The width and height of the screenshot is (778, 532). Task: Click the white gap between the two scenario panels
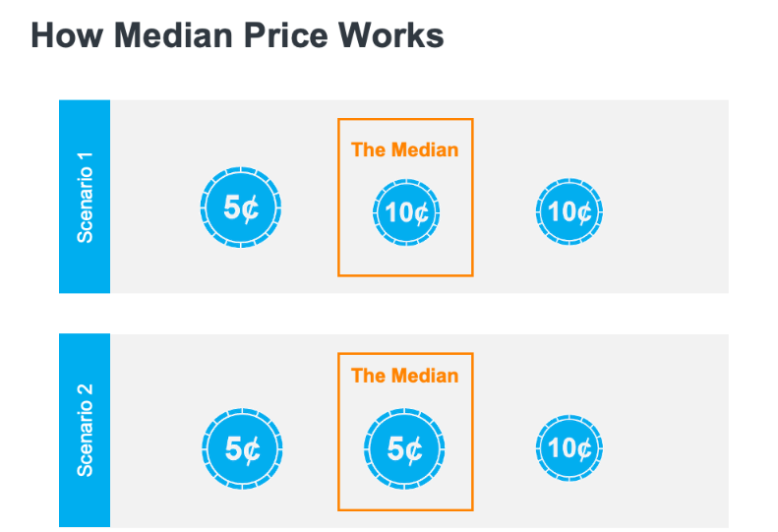pyautogui.click(x=393, y=314)
